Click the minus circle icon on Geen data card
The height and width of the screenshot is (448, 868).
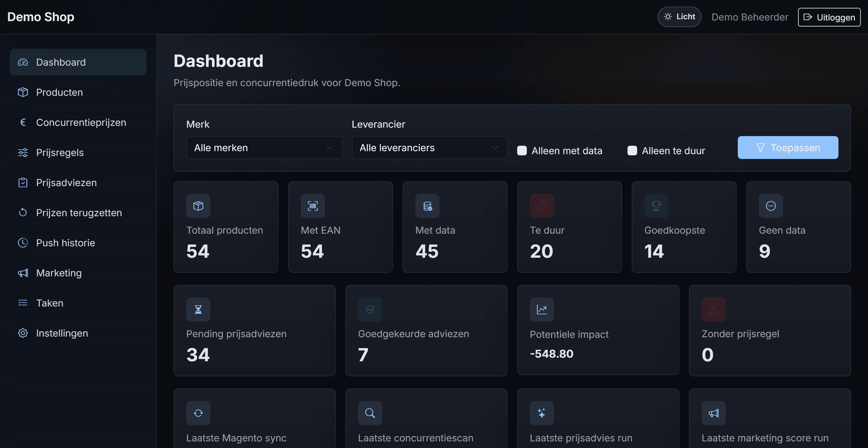pos(771,206)
